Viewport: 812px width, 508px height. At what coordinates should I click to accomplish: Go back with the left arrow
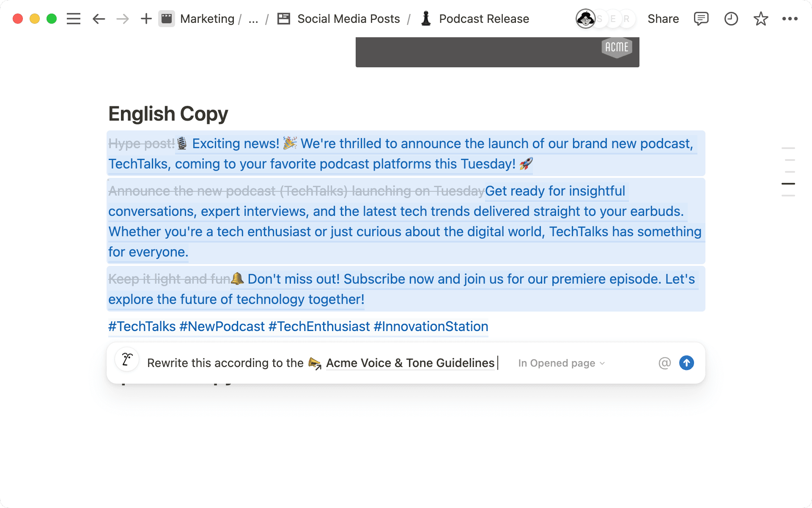coord(99,19)
